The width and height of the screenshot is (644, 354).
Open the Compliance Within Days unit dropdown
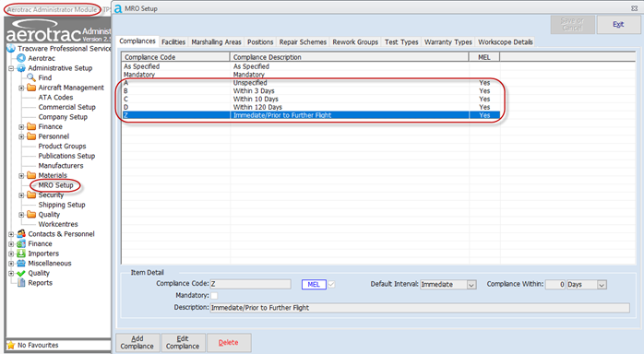point(602,285)
